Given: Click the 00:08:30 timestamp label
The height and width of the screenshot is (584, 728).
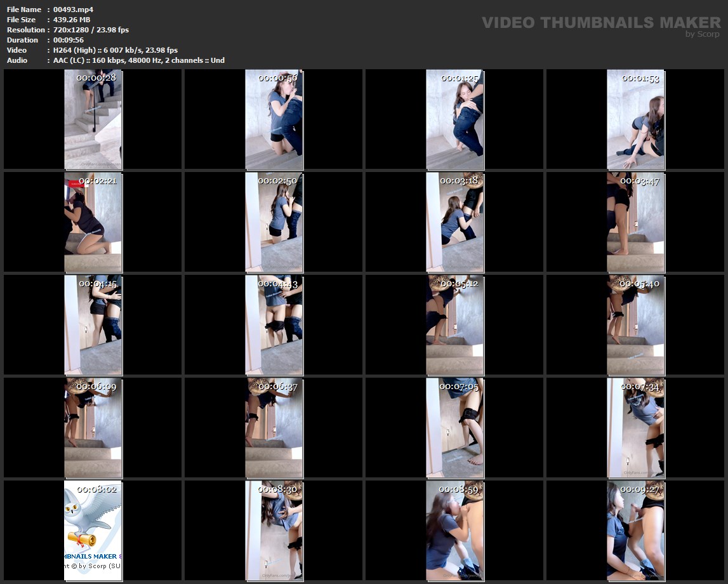Looking at the screenshot, I should click(x=277, y=489).
